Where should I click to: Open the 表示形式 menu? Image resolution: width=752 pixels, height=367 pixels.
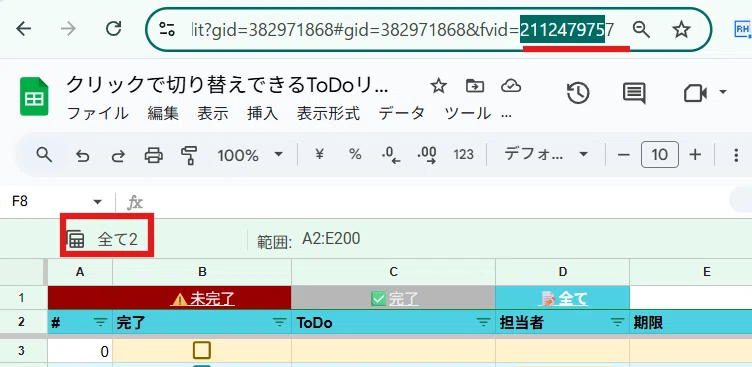(x=329, y=114)
